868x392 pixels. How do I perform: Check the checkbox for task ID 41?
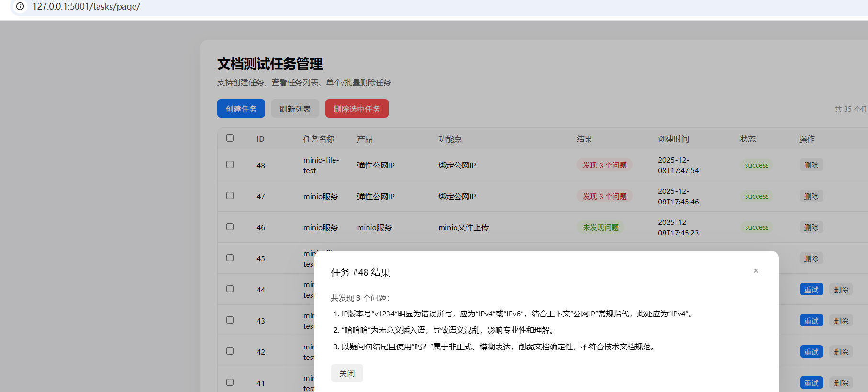point(230,382)
